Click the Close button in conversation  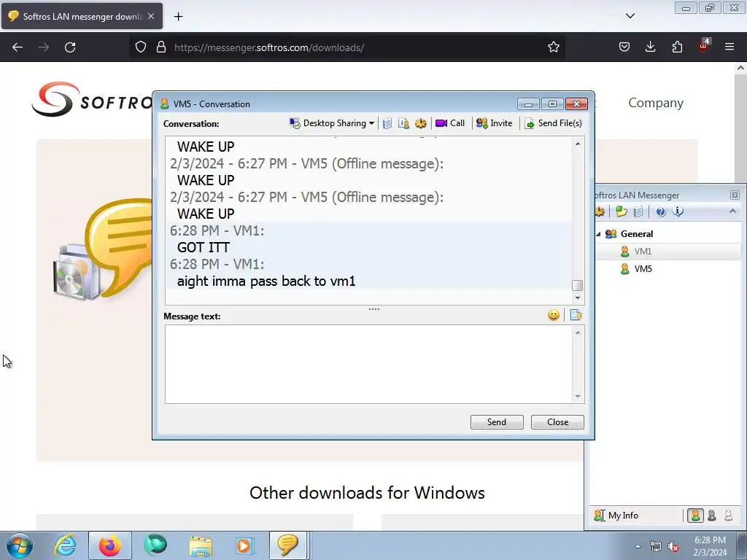(557, 422)
